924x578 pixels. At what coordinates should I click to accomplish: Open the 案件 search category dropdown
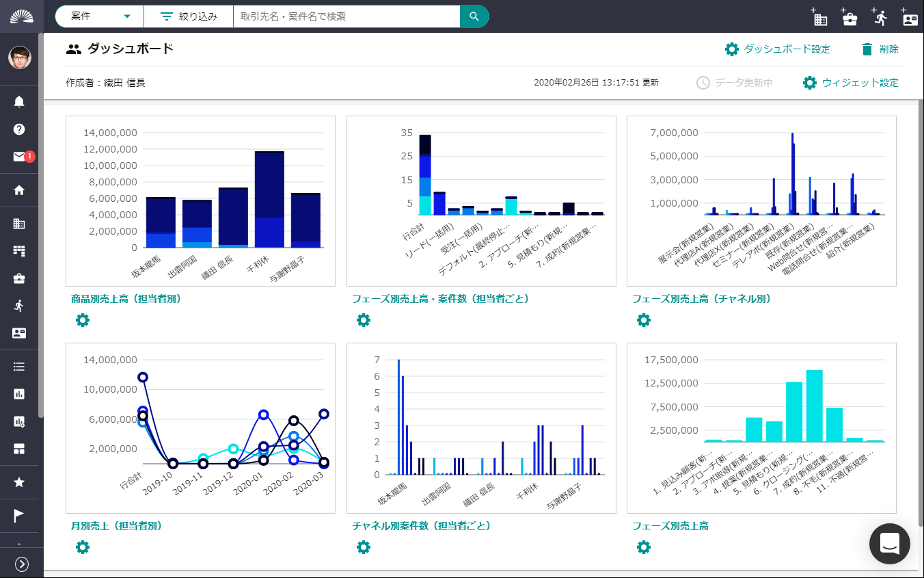[100, 16]
